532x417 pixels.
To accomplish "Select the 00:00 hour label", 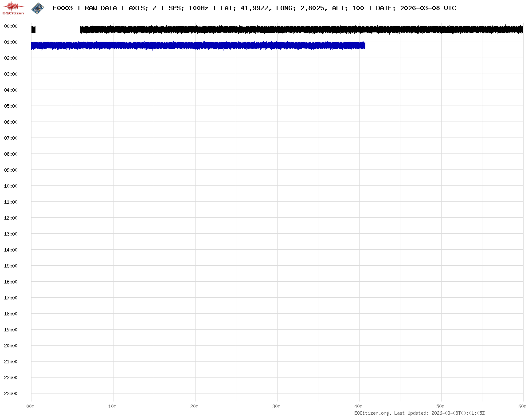I will click(10, 26).
